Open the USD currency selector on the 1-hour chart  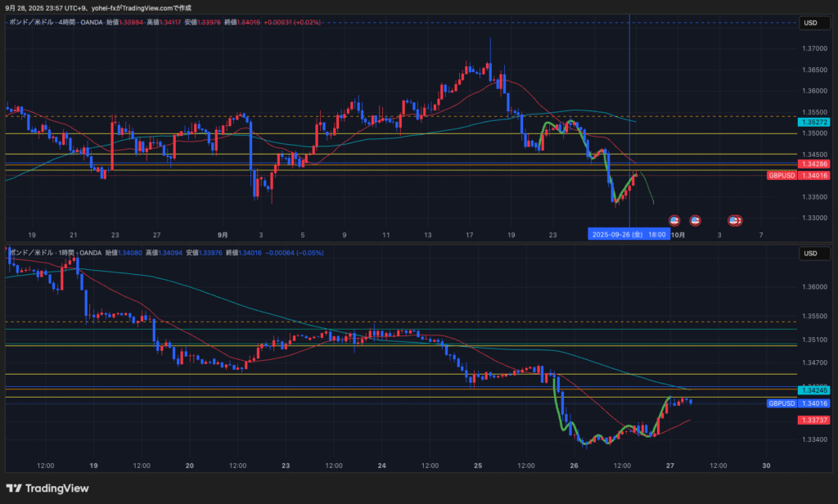[810, 254]
